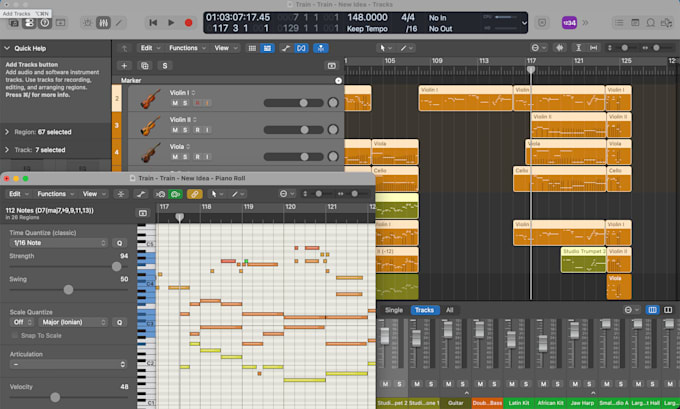The image size is (680, 409).
Task: Toggle green MIDI Out button in Piano Roll
Action: [x=176, y=194]
